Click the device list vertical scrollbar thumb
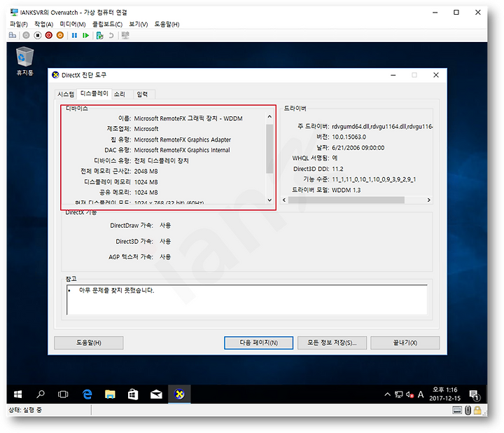This screenshot has height=433, width=504. point(269,149)
